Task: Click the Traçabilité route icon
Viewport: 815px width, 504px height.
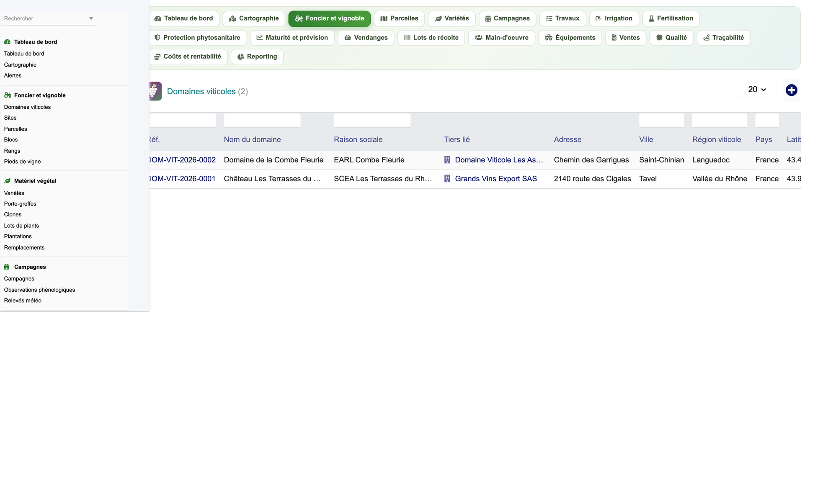Action: pos(707,38)
